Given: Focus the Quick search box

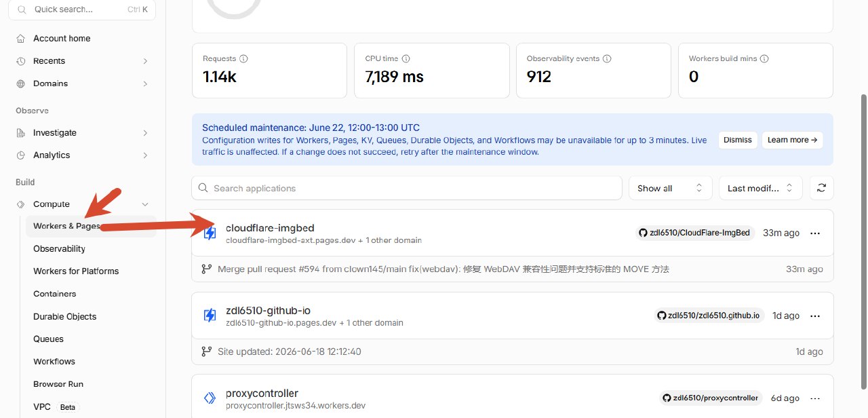Looking at the screenshot, I should [x=81, y=9].
